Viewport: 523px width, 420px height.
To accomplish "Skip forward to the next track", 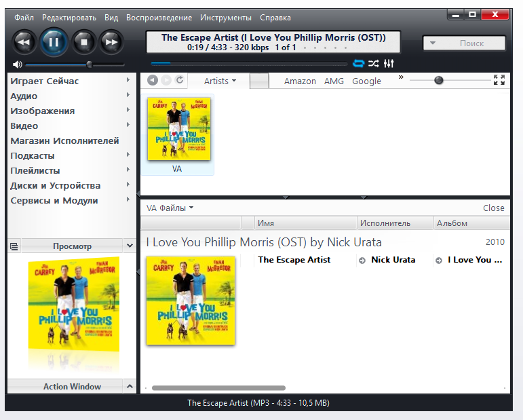I will click(x=111, y=42).
